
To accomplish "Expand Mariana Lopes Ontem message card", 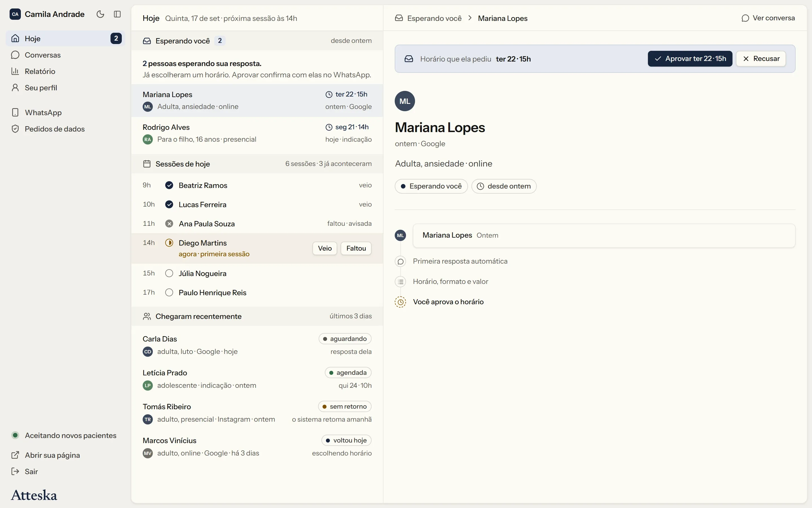I will [604, 236].
